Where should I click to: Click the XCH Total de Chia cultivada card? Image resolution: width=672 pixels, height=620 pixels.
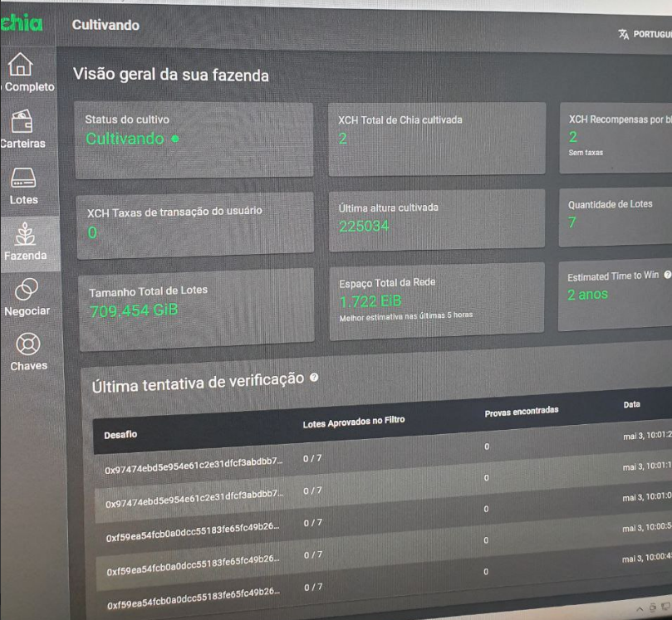(437, 139)
